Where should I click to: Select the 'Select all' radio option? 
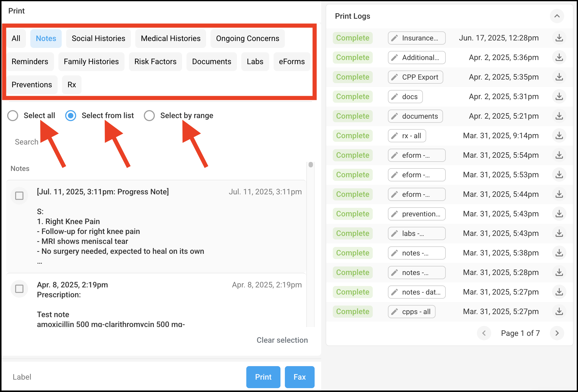13,116
